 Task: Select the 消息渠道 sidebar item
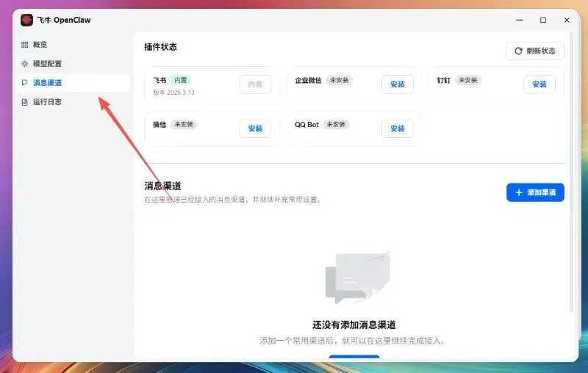[x=74, y=83]
